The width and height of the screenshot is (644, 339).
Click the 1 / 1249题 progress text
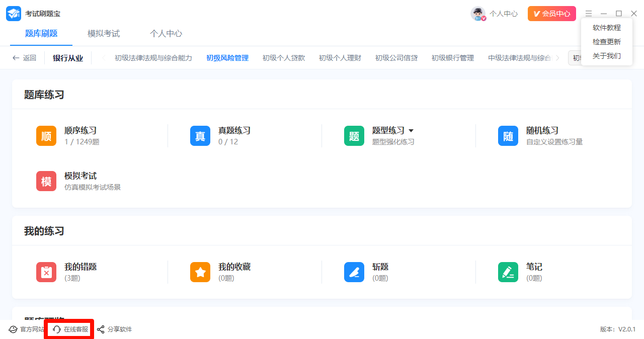coord(82,142)
